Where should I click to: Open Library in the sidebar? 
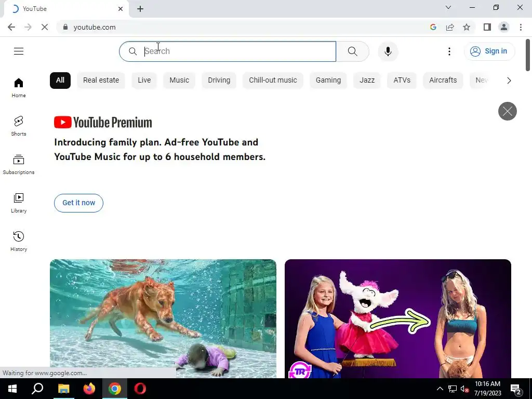19,203
